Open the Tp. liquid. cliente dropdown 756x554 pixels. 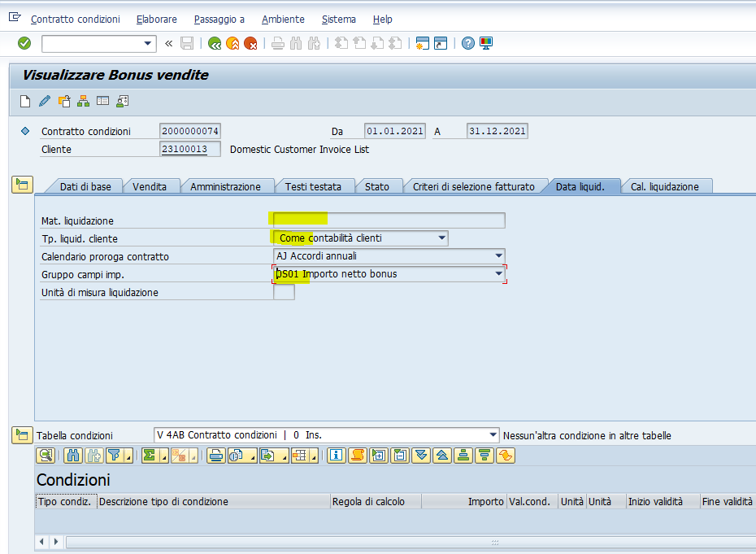coord(441,238)
